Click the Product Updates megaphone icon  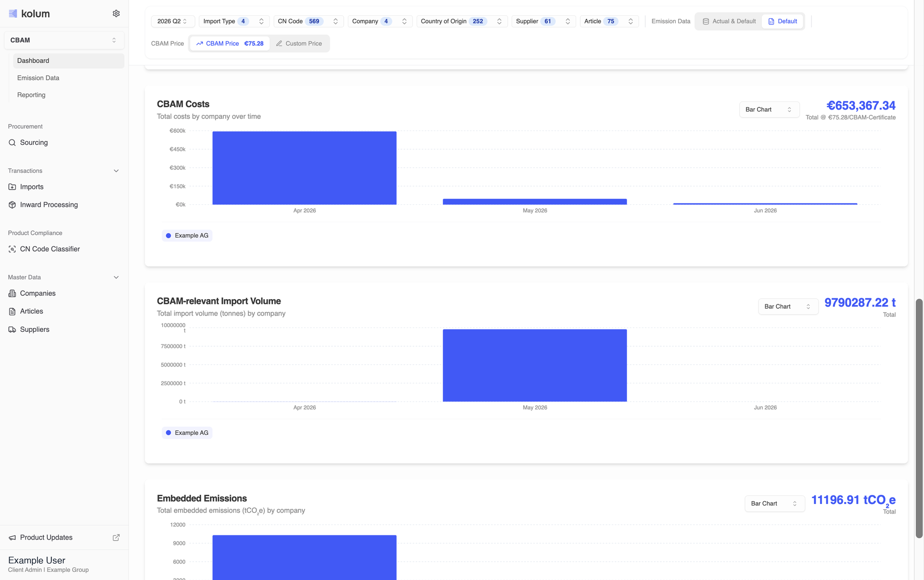12,538
